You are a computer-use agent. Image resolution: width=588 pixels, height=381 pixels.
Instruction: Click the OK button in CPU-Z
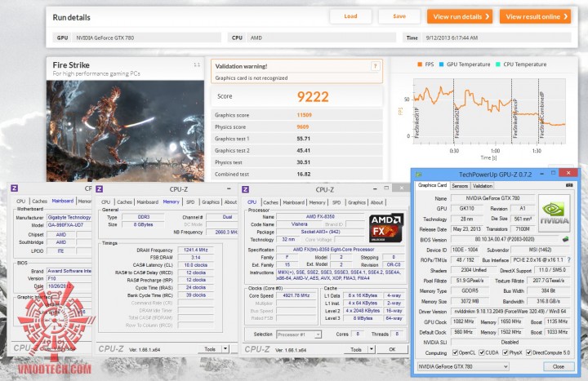pyautogui.click(x=392, y=349)
